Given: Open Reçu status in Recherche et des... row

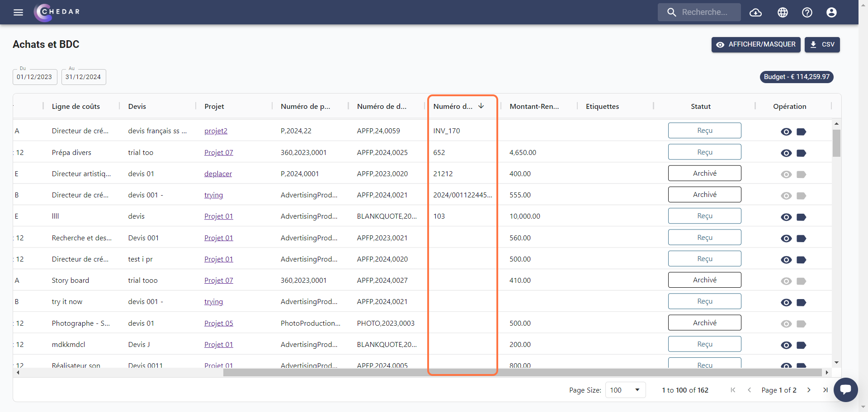Looking at the screenshot, I should [x=705, y=238].
